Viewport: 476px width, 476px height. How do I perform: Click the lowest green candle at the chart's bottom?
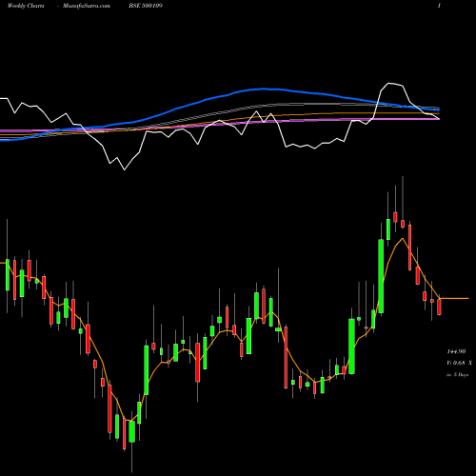click(131, 431)
